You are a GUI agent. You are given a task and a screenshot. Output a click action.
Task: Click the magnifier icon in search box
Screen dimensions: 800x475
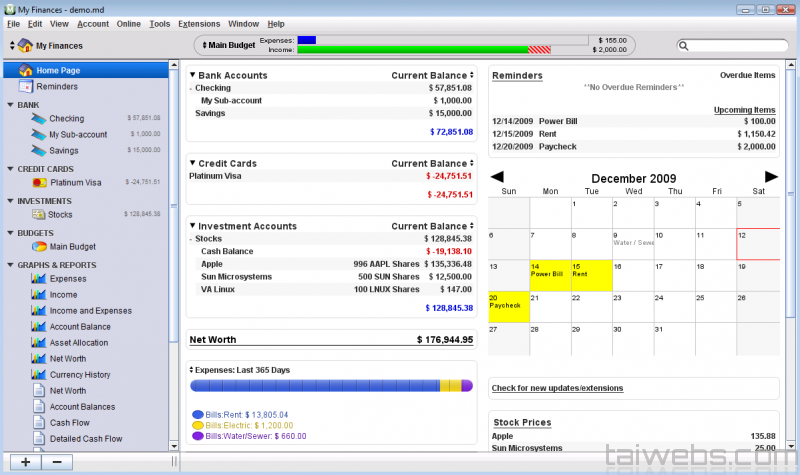coord(686,45)
